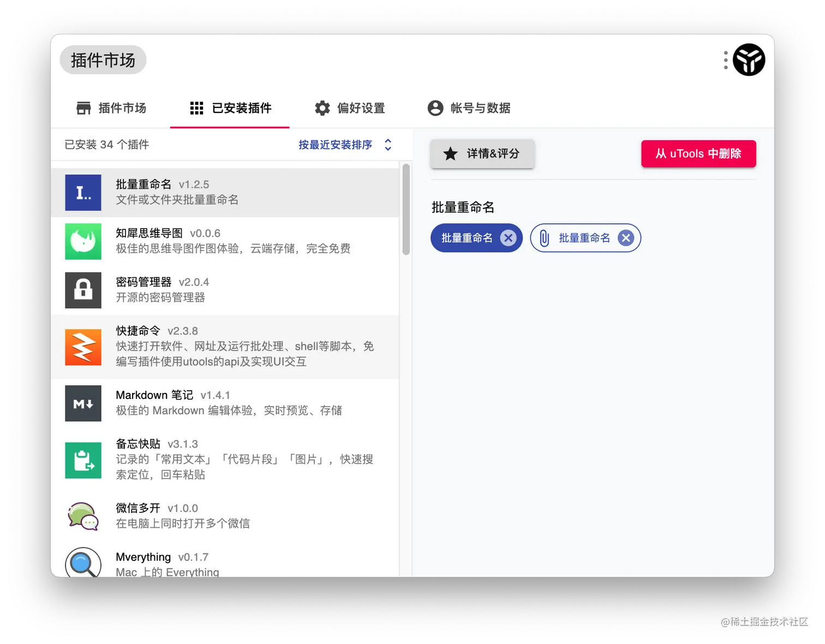Select the 密码管理器 v2.0.4 row
This screenshot has width=825, height=644.
click(x=225, y=290)
